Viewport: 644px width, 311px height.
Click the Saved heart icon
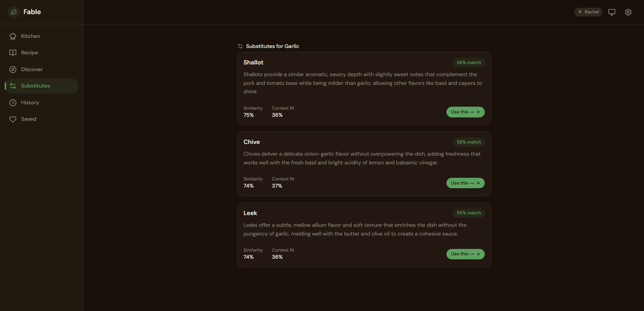coord(13,119)
